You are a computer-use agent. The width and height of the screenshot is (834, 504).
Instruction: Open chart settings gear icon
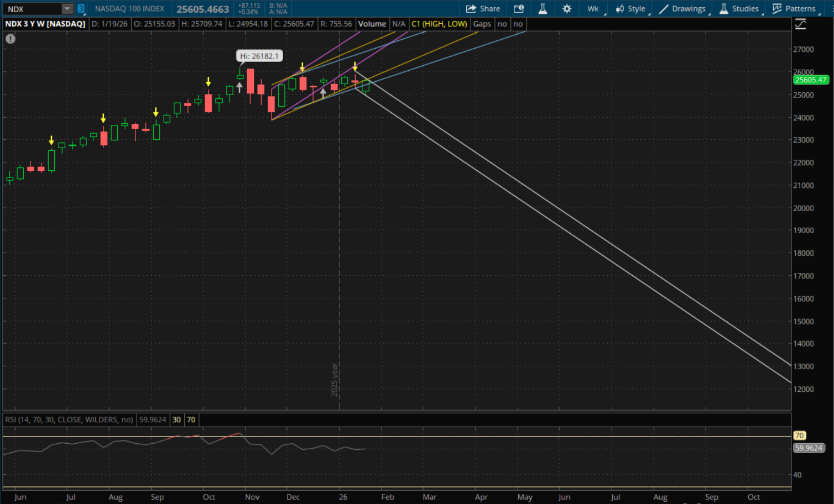point(567,9)
